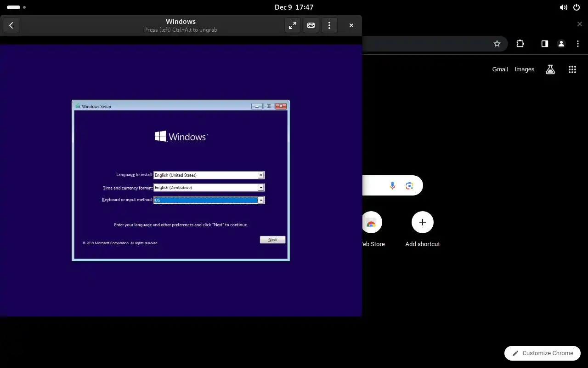Image resolution: width=588 pixels, height=368 pixels.
Task: Click the Language to install label
Action: click(134, 175)
